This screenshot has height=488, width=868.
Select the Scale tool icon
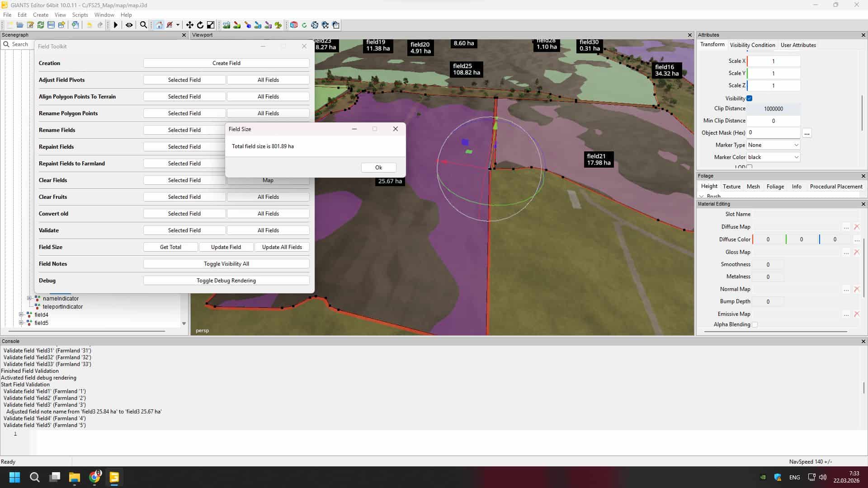click(211, 25)
